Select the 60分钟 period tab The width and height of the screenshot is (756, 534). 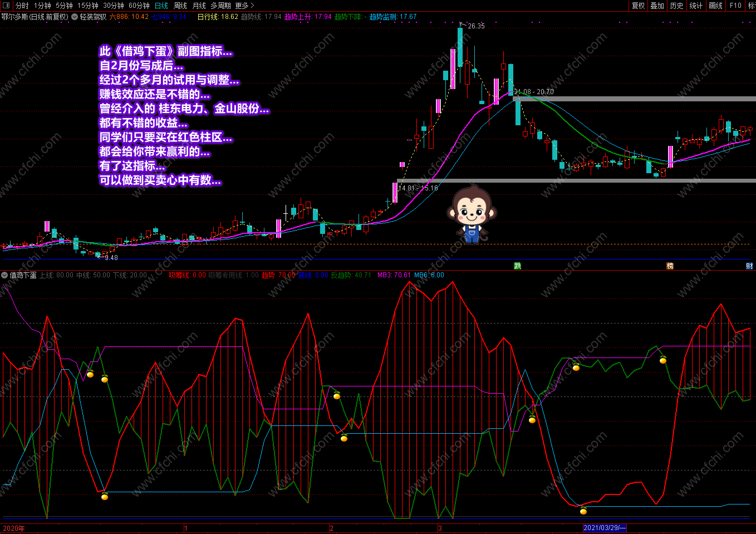tap(139, 6)
